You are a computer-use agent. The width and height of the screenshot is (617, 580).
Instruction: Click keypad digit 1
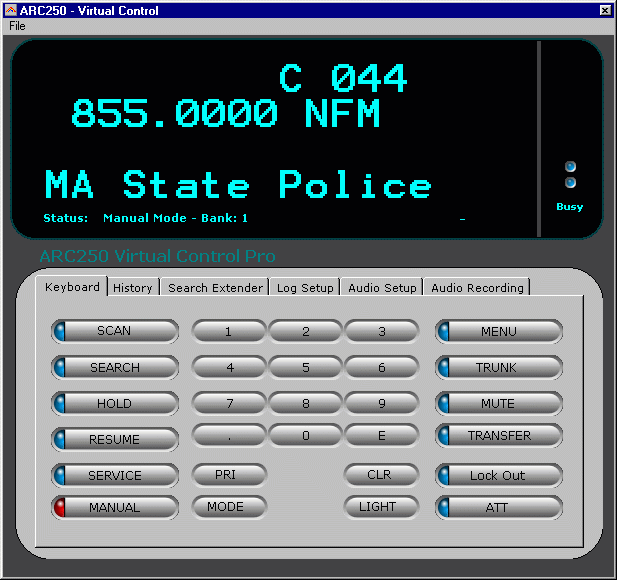point(229,331)
